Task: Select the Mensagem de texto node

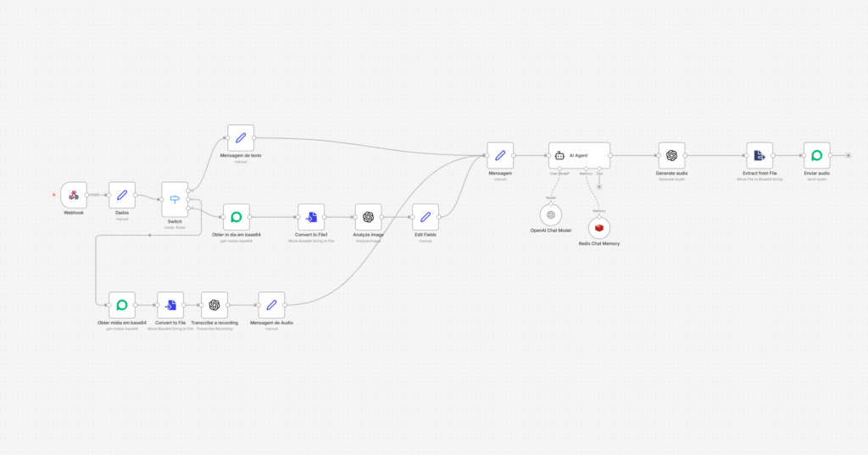Action: click(x=241, y=138)
